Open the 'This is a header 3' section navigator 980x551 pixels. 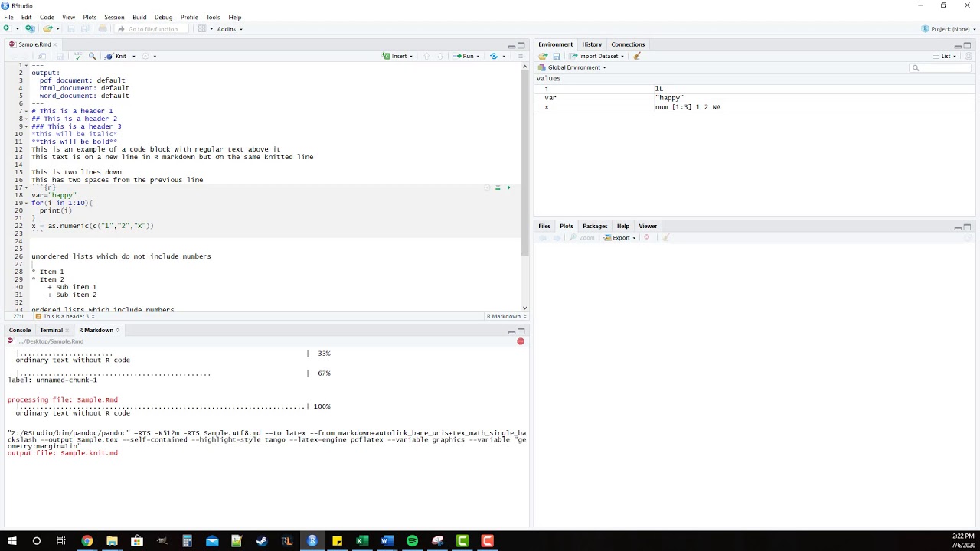coord(64,316)
